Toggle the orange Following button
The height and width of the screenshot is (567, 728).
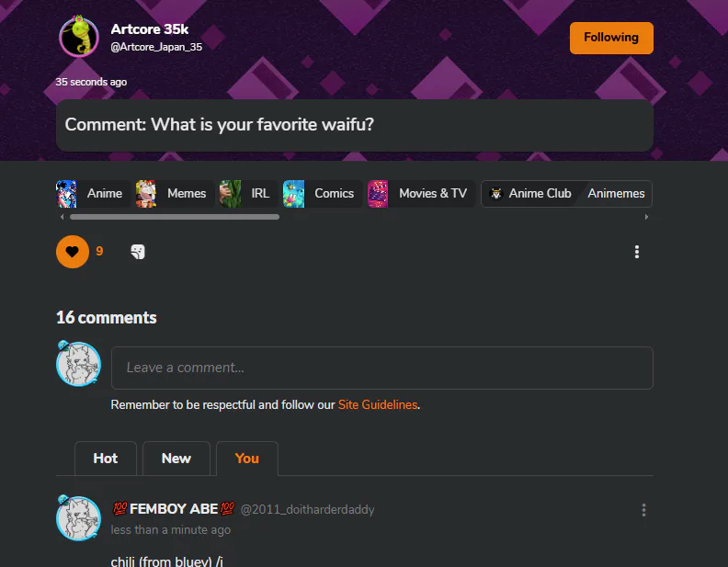611,38
